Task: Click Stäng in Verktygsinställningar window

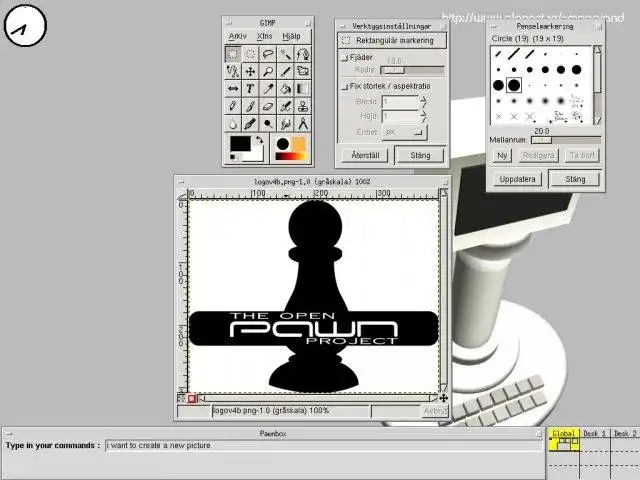Action: pos(420,156)
